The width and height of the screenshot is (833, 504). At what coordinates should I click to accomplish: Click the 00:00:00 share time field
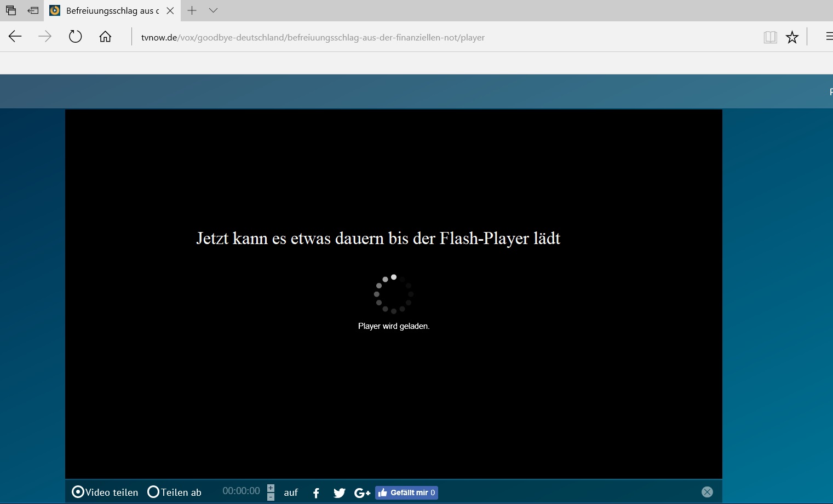[241, 491]
